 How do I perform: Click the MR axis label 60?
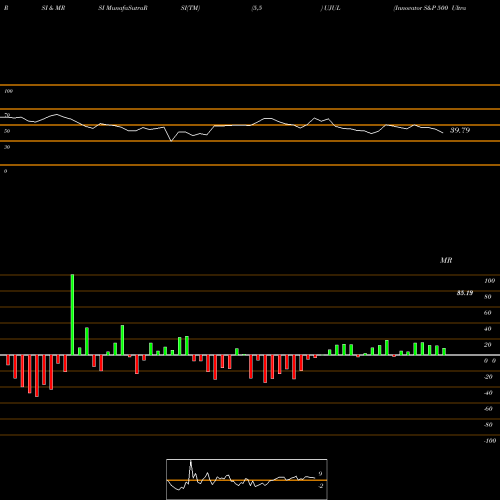click(487, 313)
